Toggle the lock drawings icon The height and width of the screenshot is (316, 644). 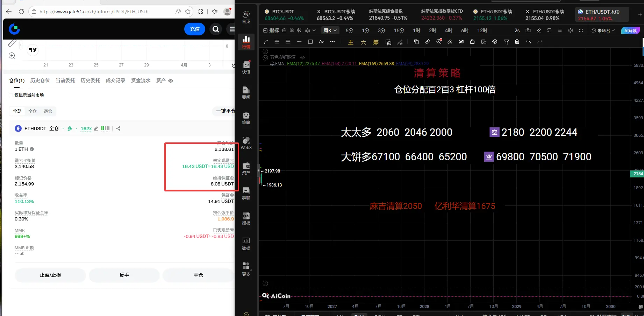[x=472, y=42]
